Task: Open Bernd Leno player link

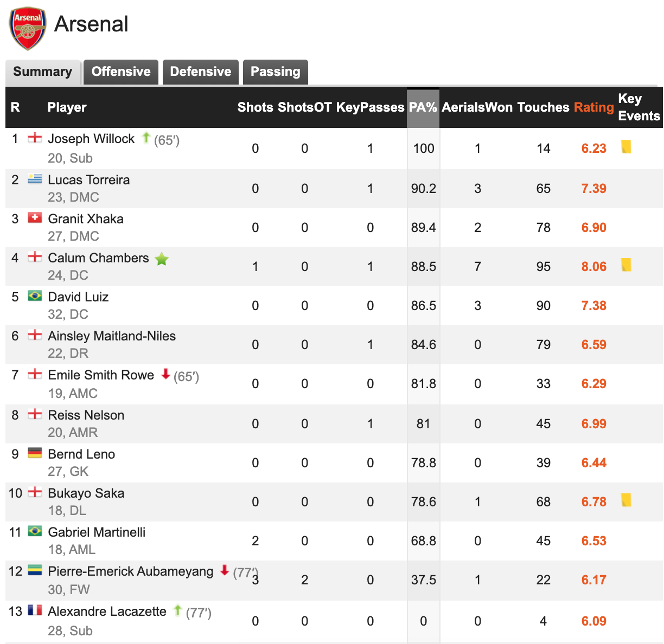Action: point(81,454)
